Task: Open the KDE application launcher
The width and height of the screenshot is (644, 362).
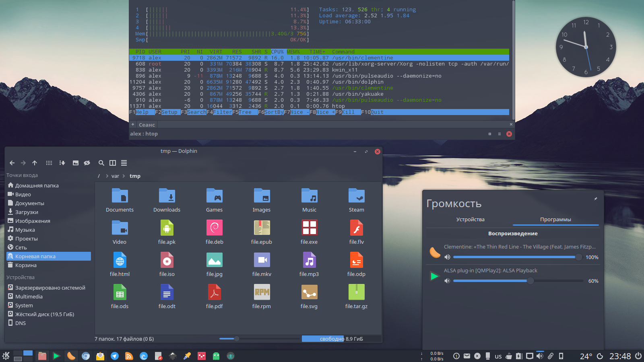Action: (6, 356)
